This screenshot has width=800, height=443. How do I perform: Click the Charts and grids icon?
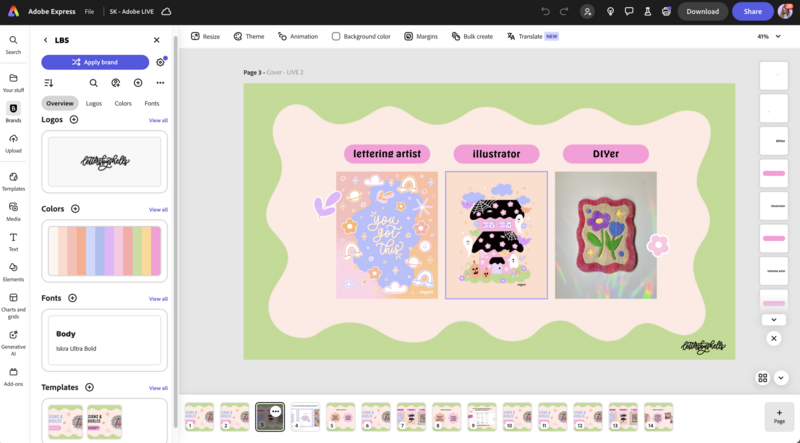[13, 297]
